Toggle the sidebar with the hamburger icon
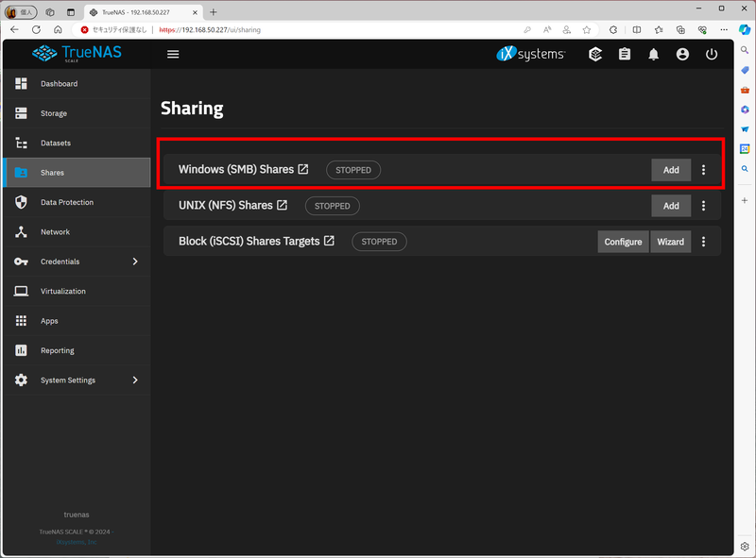The height and width of the screenshot is (558, 756). [x=173, y=54]
